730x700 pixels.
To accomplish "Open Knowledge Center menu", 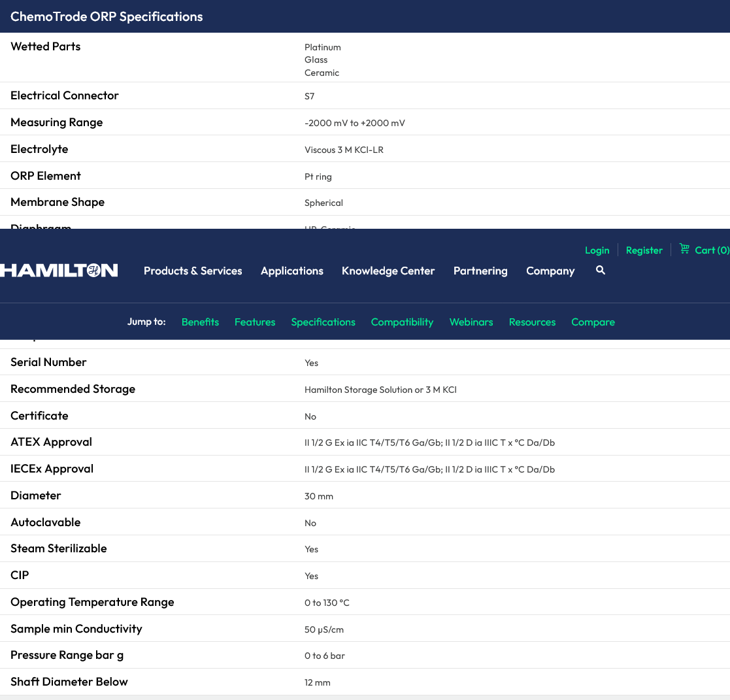I will [x=388, y=271].
